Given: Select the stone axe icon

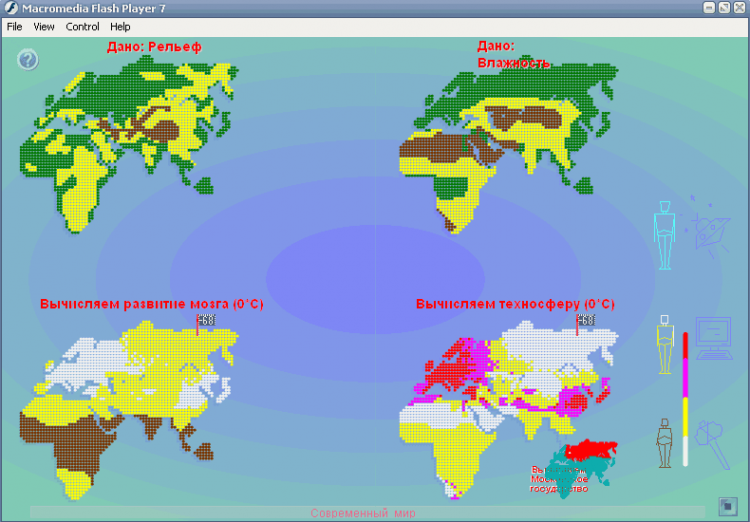Looking at the screenshot, I should (713, 444).
